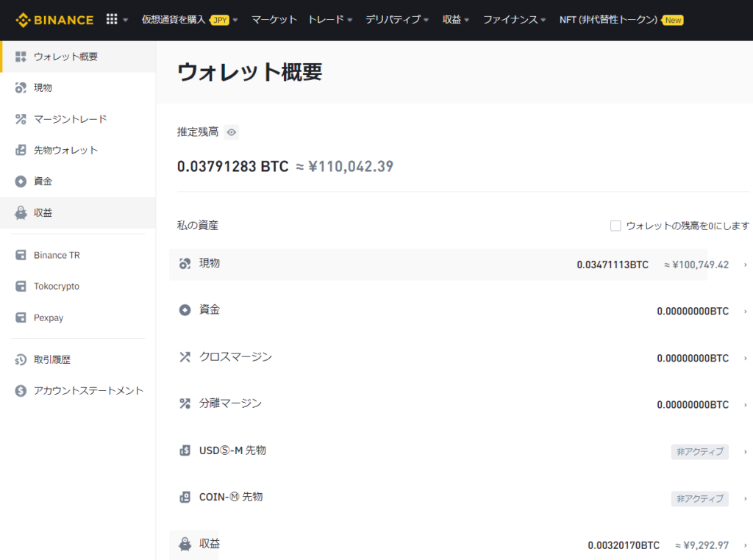Click the マージントレード percent icon in sidebar

click(x=21, y=119)
